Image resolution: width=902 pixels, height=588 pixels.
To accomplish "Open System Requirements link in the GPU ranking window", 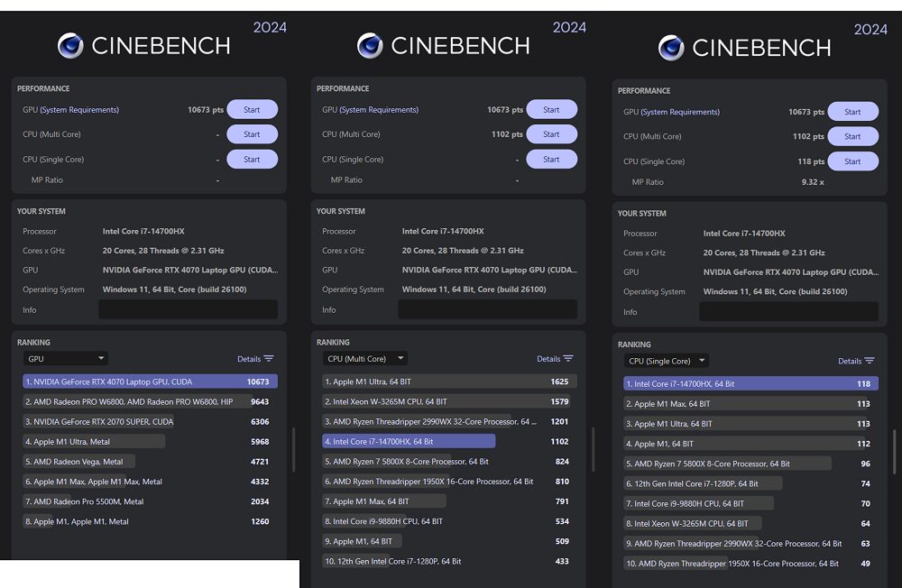I will [x=79, y=109].
